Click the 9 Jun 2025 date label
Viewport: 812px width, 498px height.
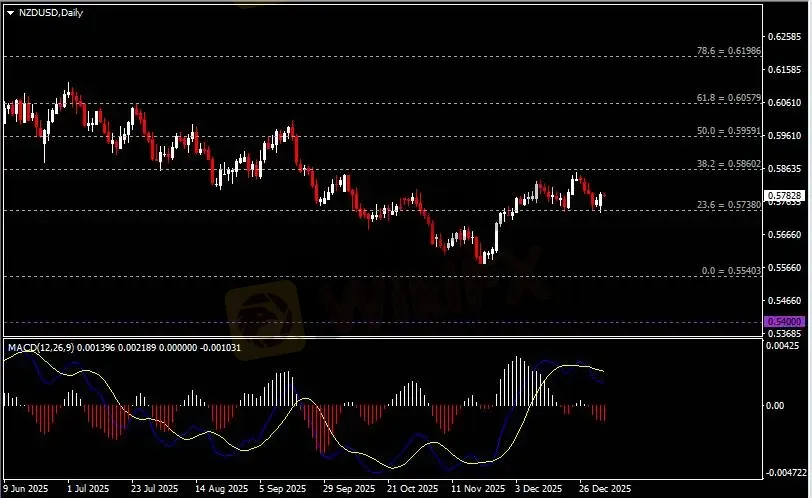[x=26, y=489]
